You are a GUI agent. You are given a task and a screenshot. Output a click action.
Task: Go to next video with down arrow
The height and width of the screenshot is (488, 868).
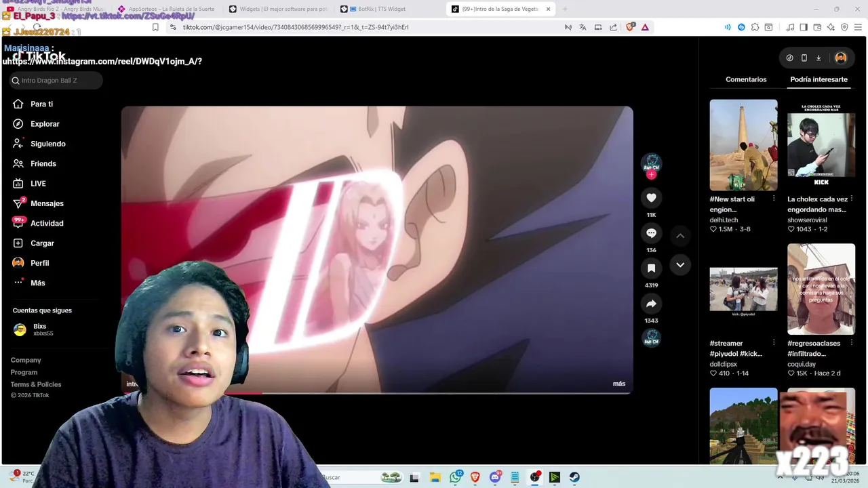(x=680, y=265)
